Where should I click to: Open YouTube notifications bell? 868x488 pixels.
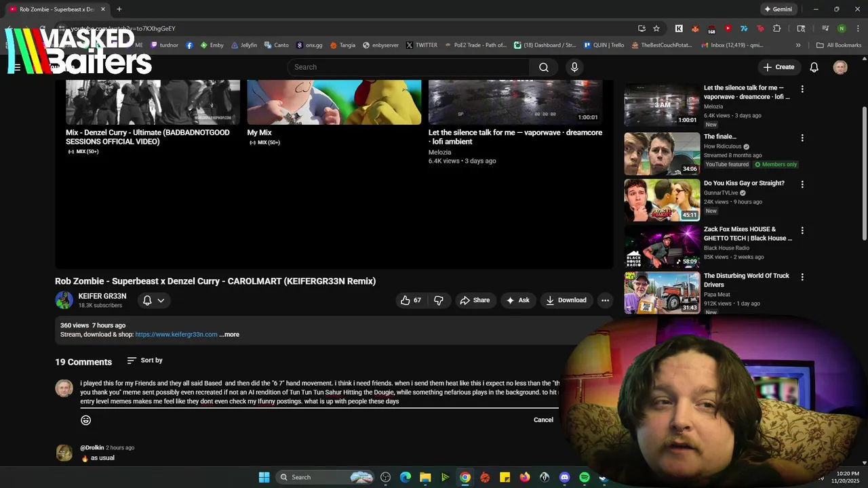814,67
